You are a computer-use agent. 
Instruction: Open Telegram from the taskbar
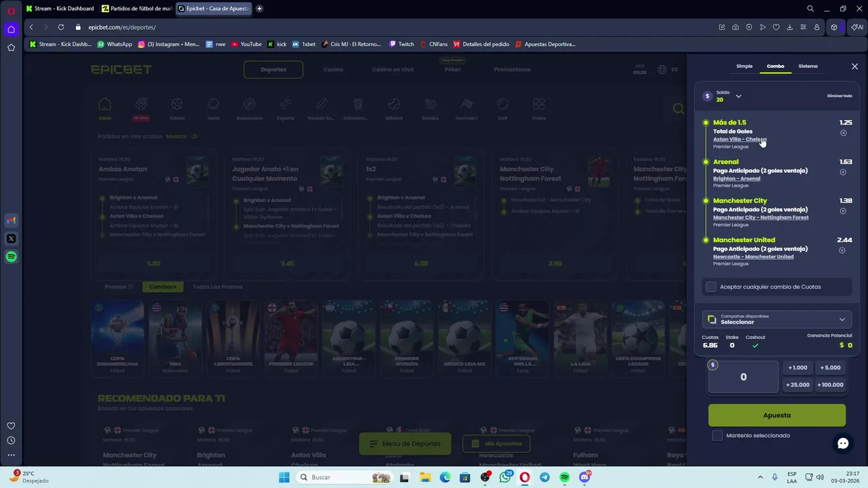[x=545, y=477]
